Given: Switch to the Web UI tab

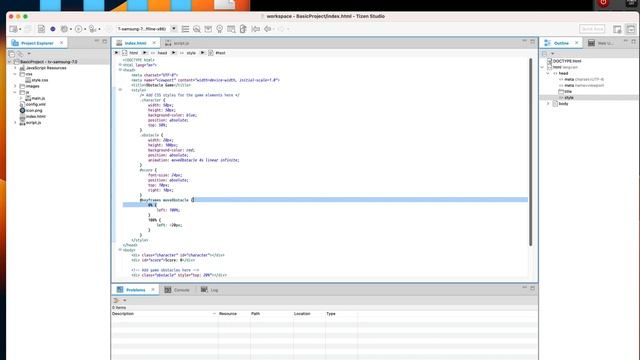Looking at the screenshot, I should pos(600,43).
